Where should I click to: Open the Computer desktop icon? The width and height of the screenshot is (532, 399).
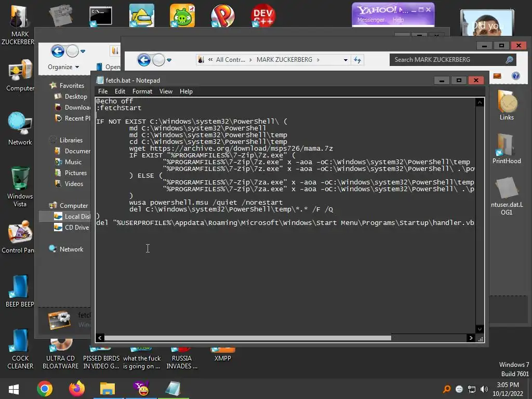click(20, 75)
